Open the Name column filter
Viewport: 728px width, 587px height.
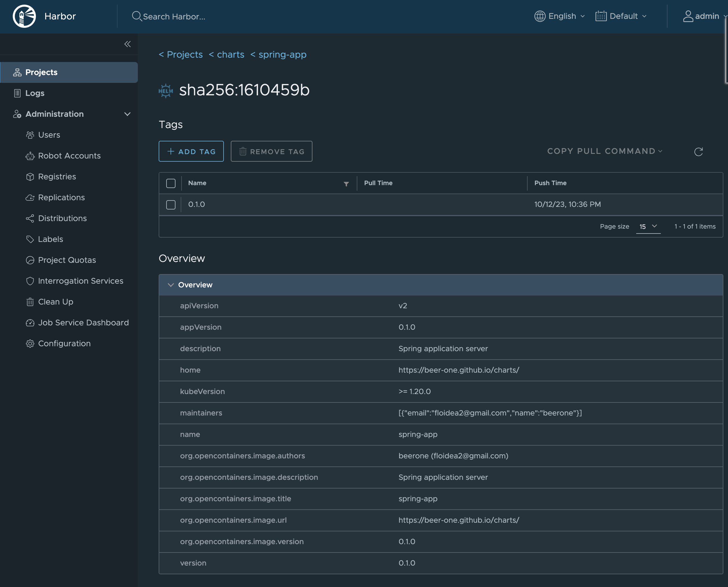346,184
